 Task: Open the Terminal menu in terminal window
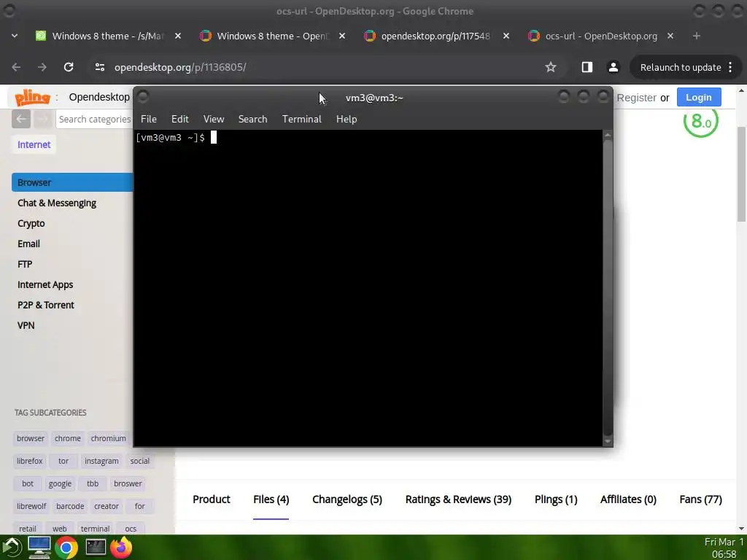(x=301, y=119)
